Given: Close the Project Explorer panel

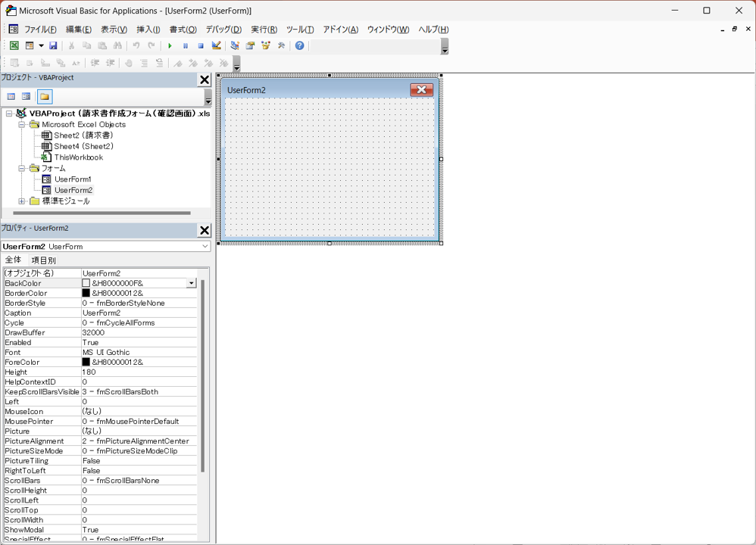Looking at the screenshot, I should click(204, 79).
